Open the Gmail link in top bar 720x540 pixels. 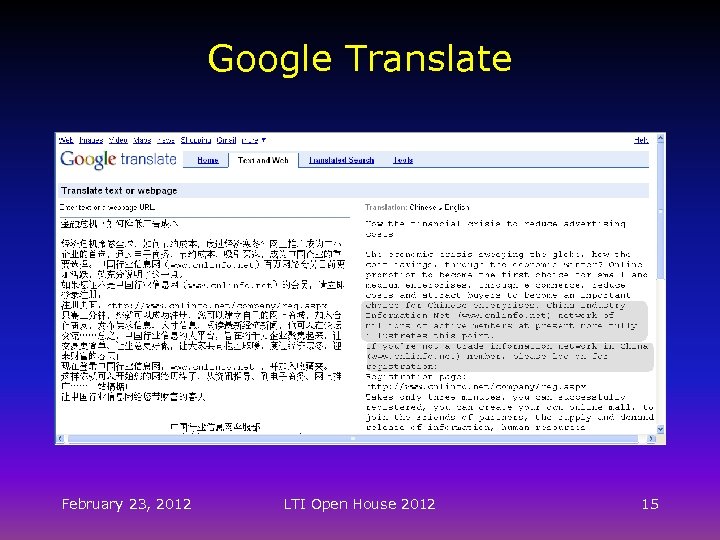pos(226,140)
